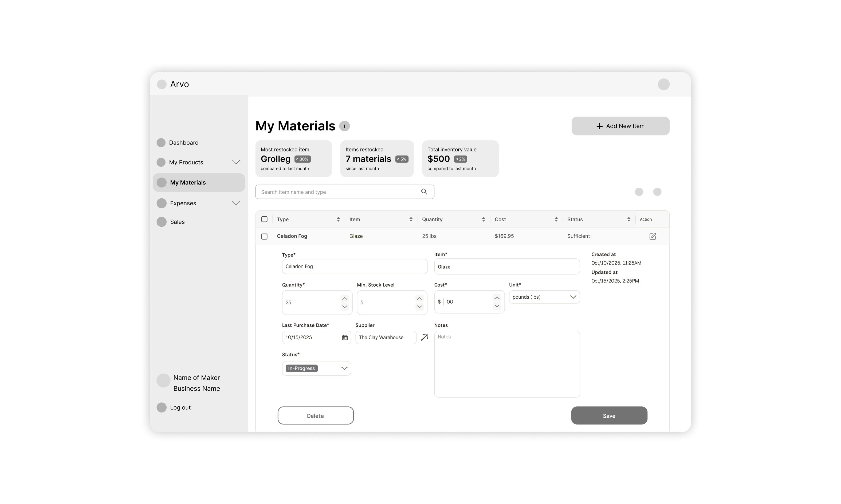Click the search icon in the search bar
This screenshot has width=841, height=504.
424,191
